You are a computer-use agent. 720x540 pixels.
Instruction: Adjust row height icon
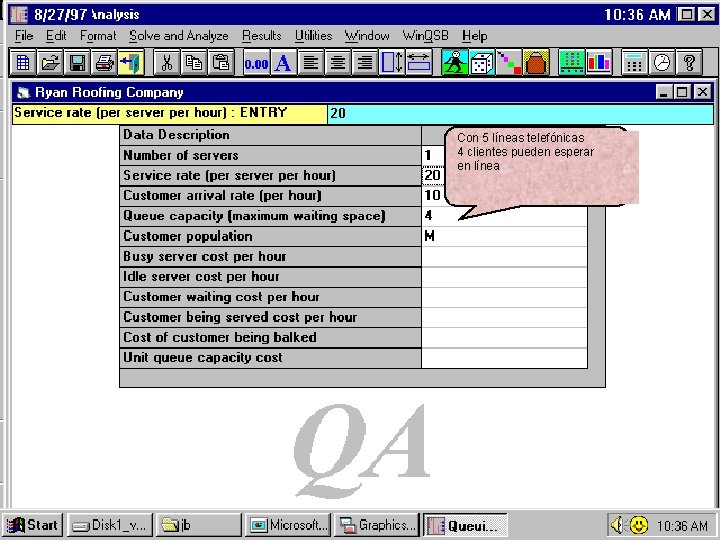[x=392, y=62]
